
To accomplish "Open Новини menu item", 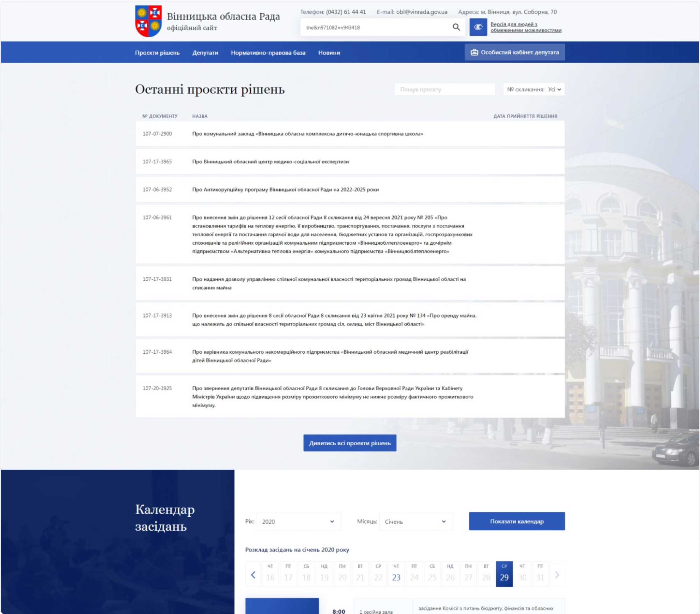I will [x=329, y=53].
